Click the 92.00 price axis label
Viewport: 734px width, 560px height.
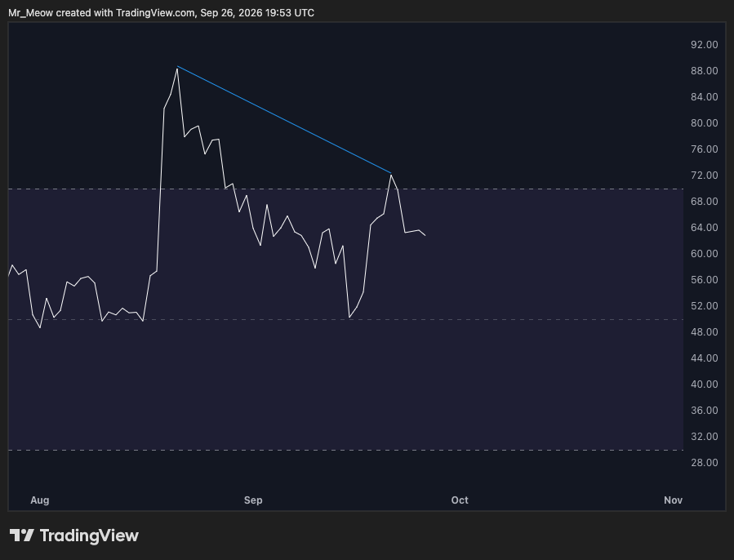pyautogui.click(x=704, y=44)
